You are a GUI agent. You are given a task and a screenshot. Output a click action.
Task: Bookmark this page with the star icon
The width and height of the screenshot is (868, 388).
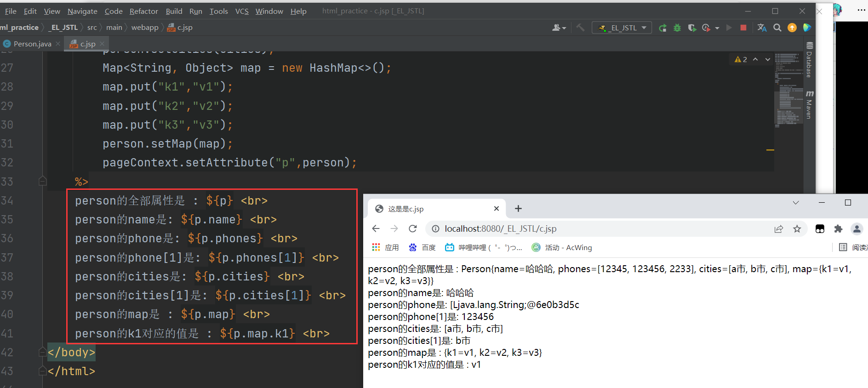[797, 228]
